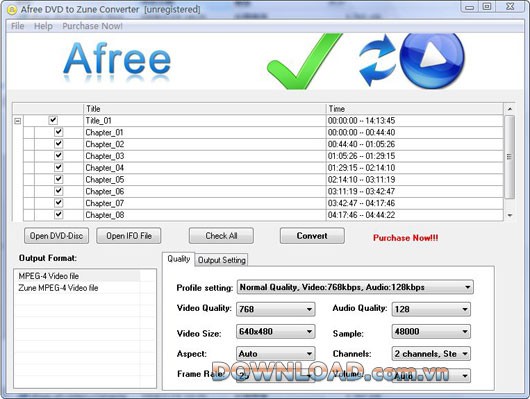The width and height of the screenshot is (530, 399).
Task: Click the Title column header
Action: click(204, 109)
